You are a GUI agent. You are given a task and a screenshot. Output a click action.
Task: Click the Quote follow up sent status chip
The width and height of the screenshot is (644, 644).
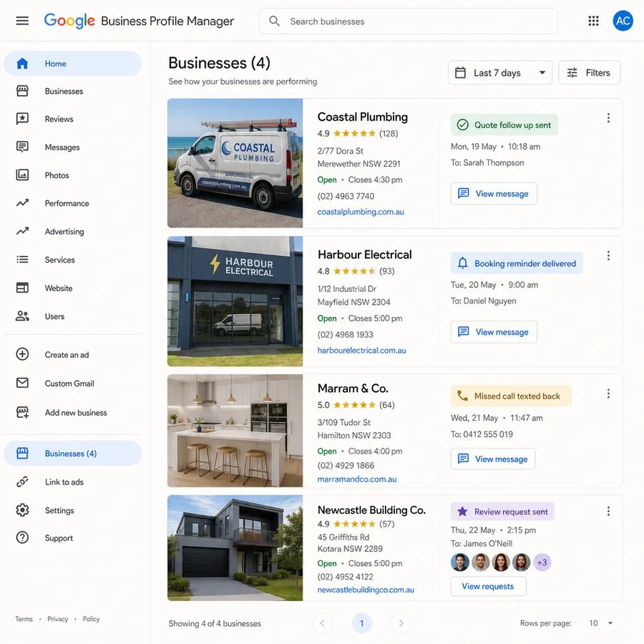click(x=504, y=125)
